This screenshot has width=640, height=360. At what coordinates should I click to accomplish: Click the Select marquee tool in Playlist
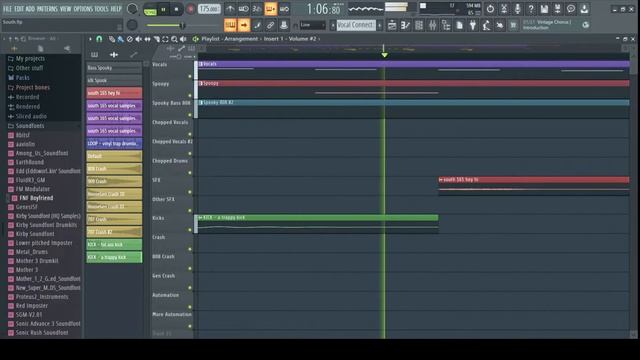(165, 39)
